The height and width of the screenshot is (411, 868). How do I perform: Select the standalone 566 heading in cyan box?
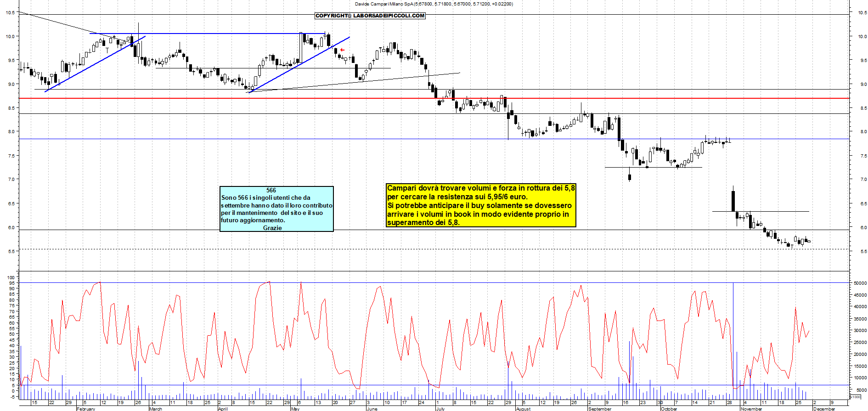(271, 190)
